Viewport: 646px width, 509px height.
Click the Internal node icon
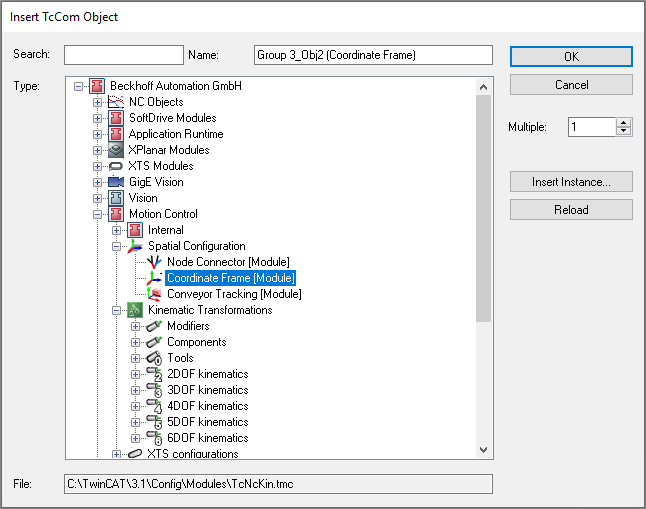[135, 230]
